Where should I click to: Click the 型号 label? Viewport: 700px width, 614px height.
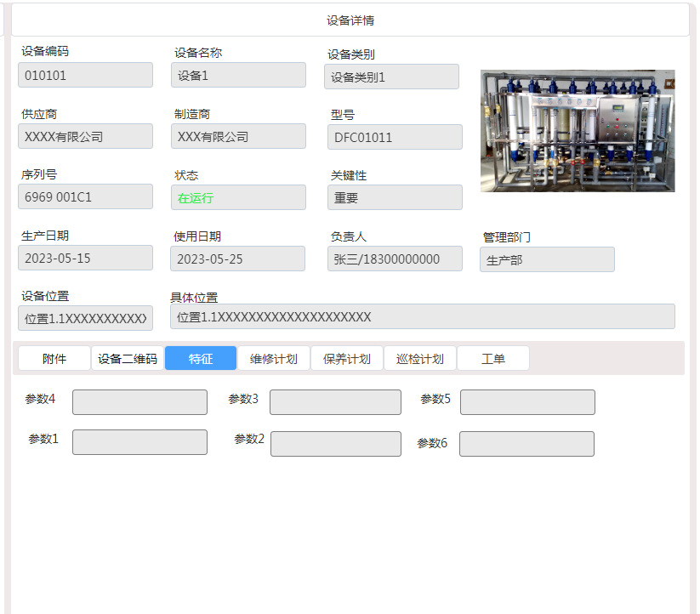(343, 115)
